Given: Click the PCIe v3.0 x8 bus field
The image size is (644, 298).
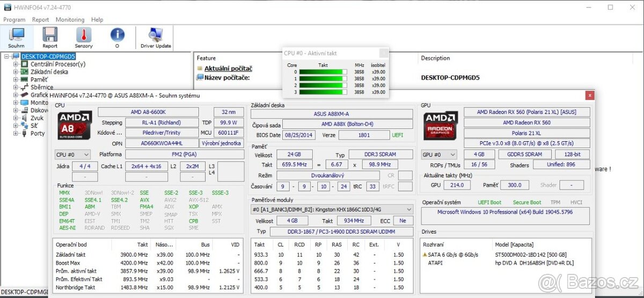Looking at the screenshot, I should coord(526,143).
